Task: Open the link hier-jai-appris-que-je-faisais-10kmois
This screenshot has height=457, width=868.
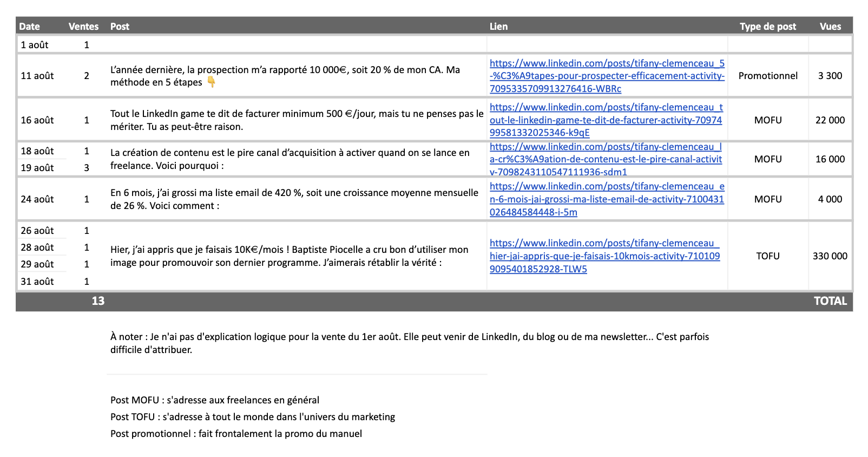Action: (604, 256)
